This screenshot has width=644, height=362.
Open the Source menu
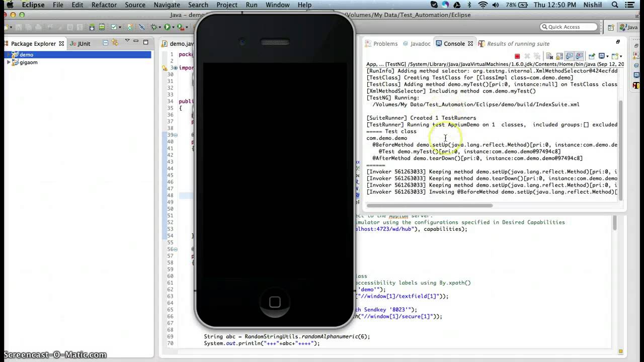[135, 5]
